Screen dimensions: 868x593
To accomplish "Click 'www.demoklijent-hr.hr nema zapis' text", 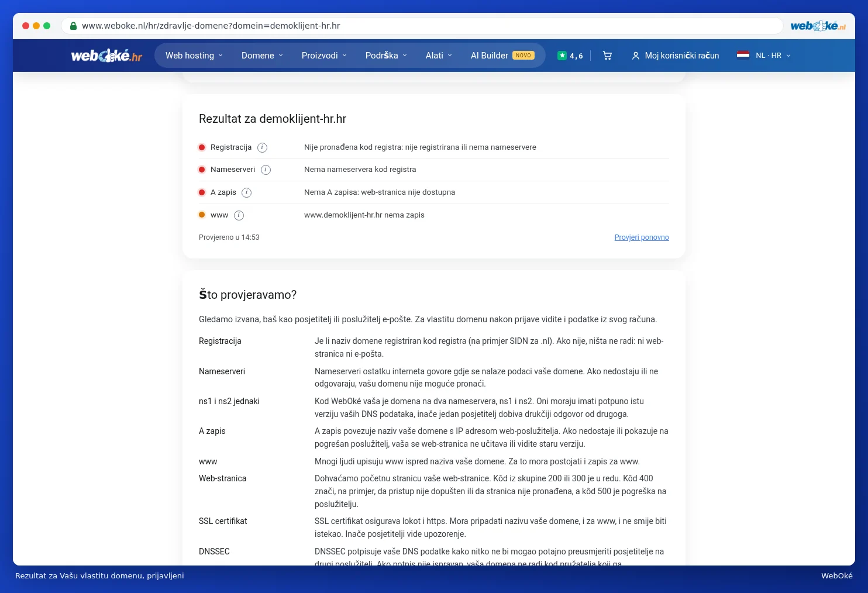I will [x=364, y=215].
